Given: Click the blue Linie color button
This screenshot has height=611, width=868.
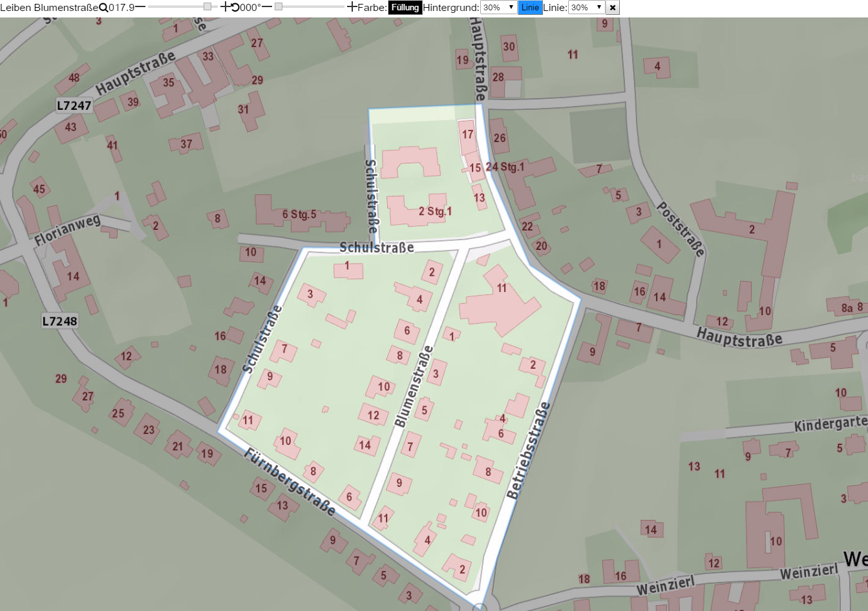Looking at the screenshot, I should click(x=530, y=8).
